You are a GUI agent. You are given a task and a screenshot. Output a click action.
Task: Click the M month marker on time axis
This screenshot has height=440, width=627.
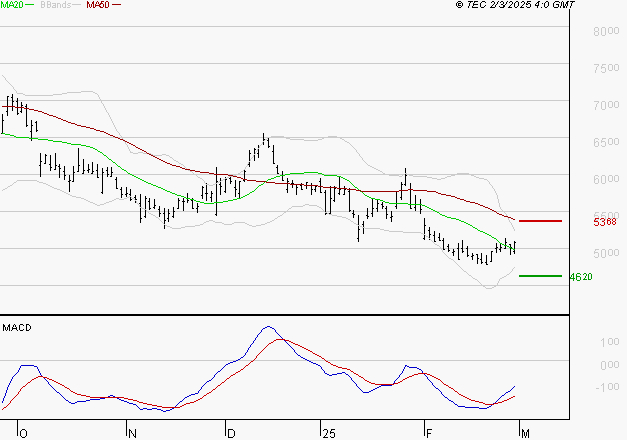pos(525,434)
